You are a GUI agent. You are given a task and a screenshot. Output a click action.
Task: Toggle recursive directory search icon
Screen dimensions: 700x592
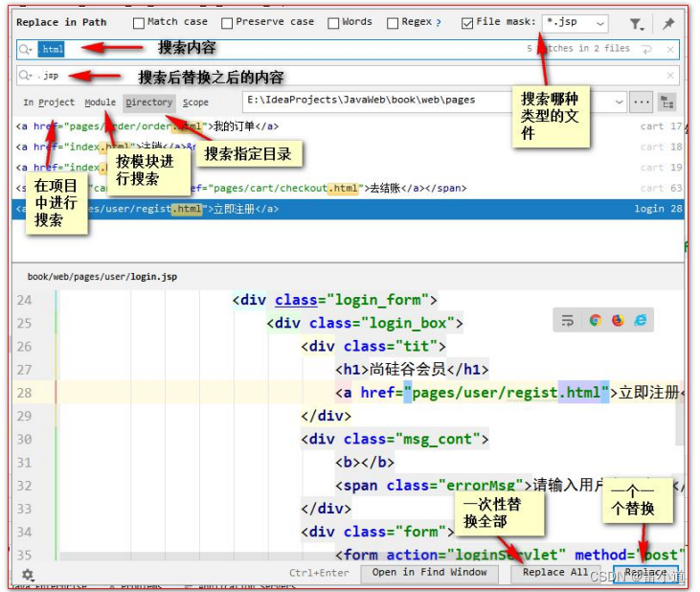(667, 102)
